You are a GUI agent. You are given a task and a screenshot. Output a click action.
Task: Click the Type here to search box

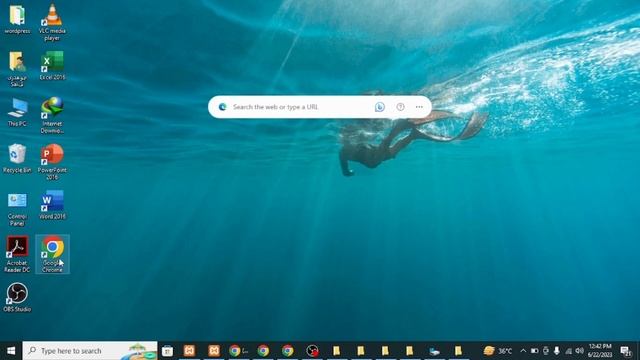coord(90,351)
